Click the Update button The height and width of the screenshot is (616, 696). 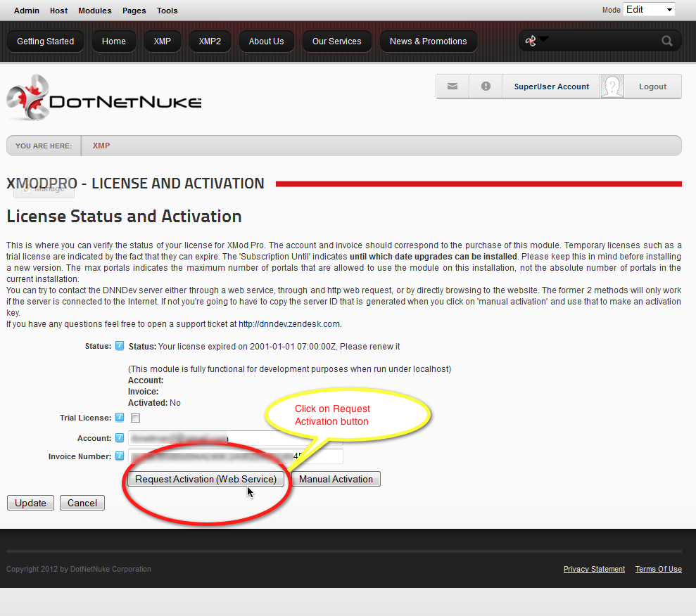point(31,503)
